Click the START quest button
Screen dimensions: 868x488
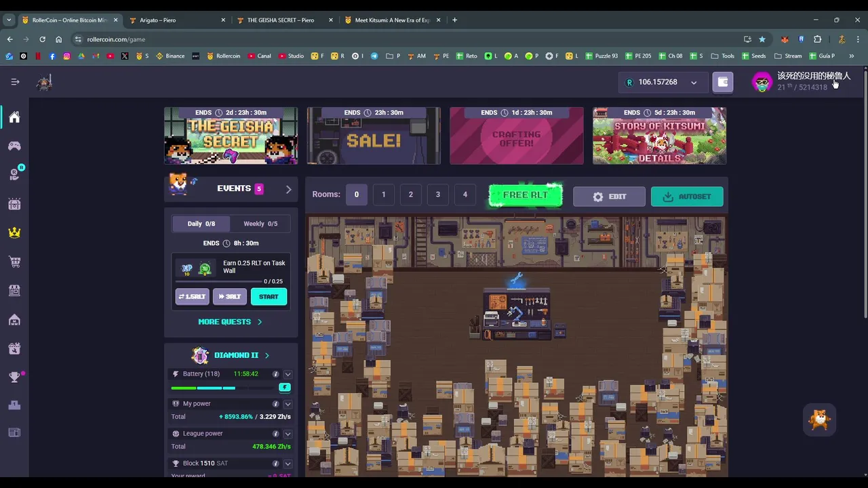pyautogui.click(x=269, y=297)
